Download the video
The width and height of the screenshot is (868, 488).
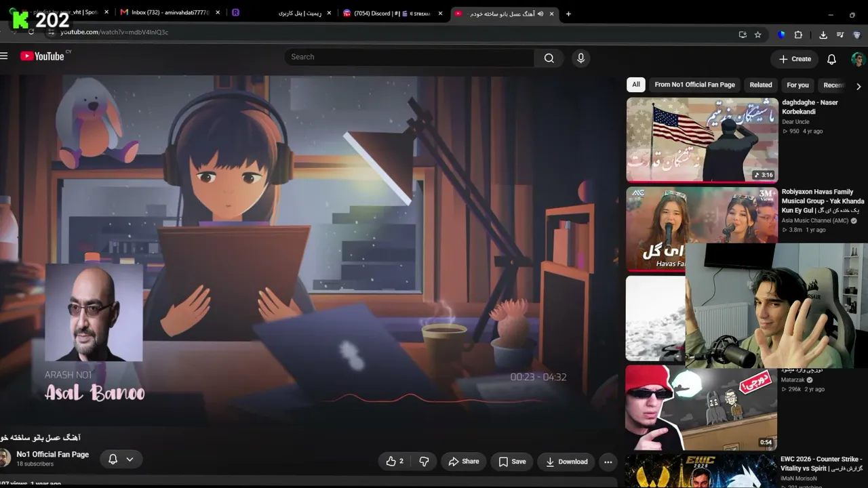click(567, 462)
